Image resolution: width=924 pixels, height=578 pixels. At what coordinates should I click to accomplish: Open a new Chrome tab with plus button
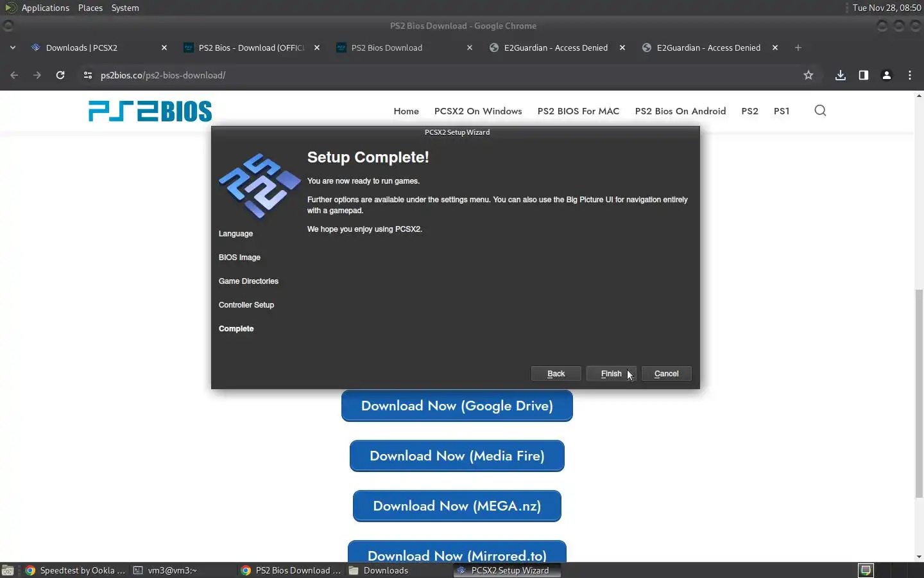pyautogui.click(x=798, y=48)
